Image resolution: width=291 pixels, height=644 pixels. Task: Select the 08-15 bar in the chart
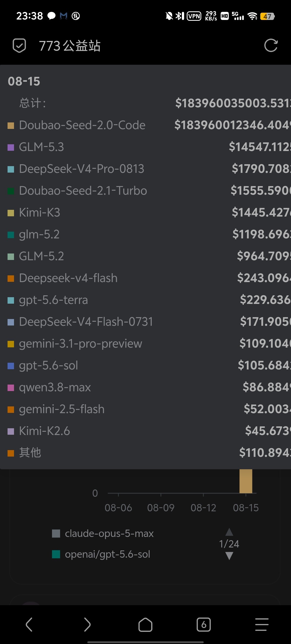pos(246,481)
